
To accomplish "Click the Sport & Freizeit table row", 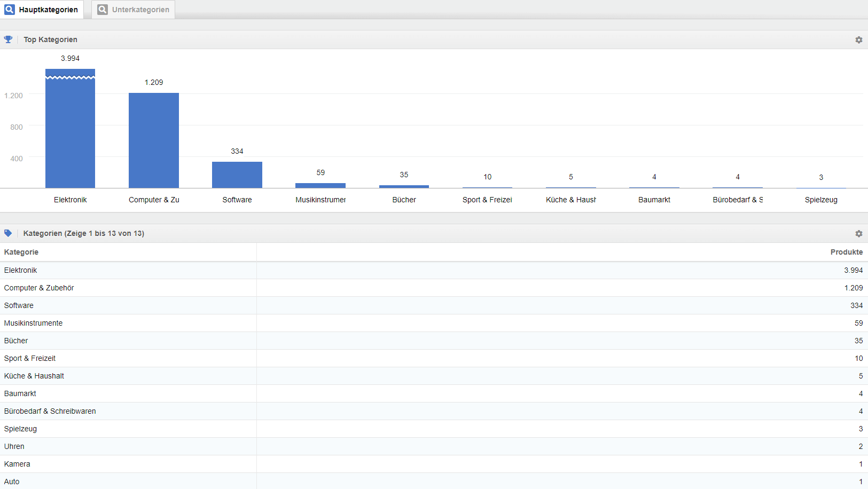I will click(x=30, y=358).
